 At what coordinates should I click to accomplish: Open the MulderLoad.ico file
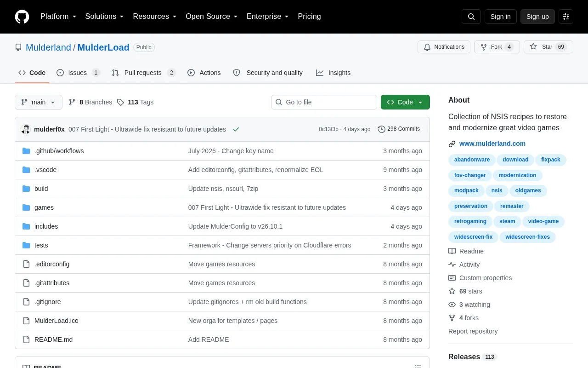point(57,321)
